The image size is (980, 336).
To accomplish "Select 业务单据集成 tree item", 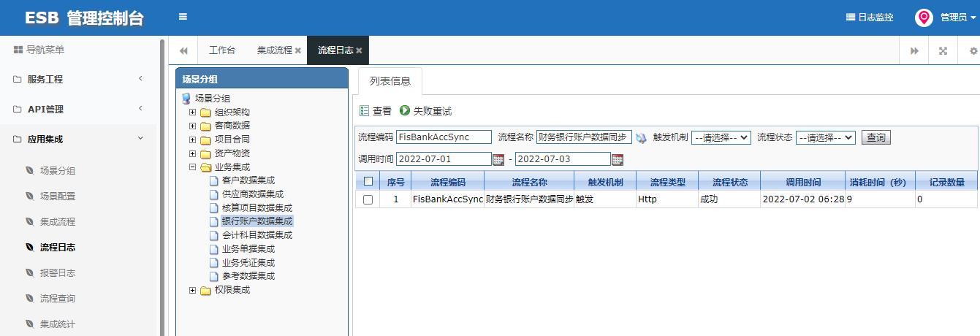I will click(x=248, y=249).
